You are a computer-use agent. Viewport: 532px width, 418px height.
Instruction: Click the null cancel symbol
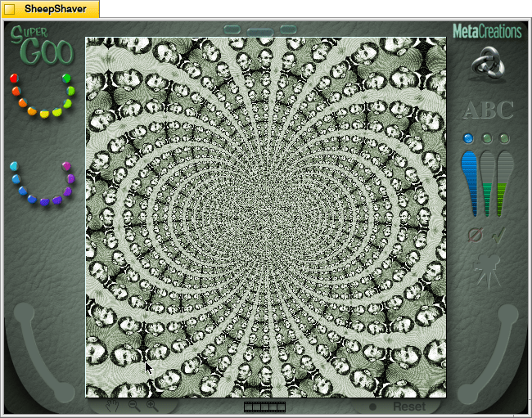coord(475,235)
